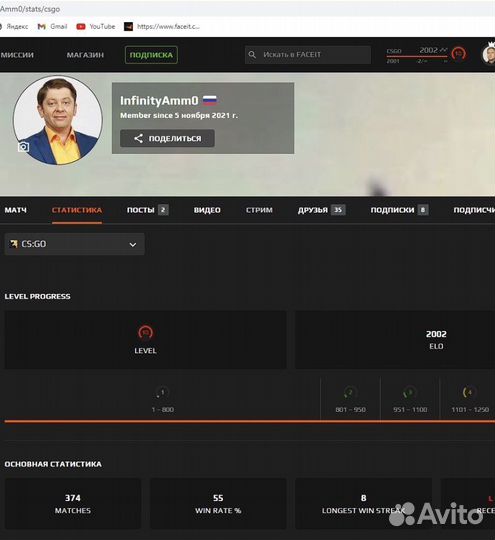Focus the Искать в FACEIT search field

pyautogui.click(x=308, y=54)
